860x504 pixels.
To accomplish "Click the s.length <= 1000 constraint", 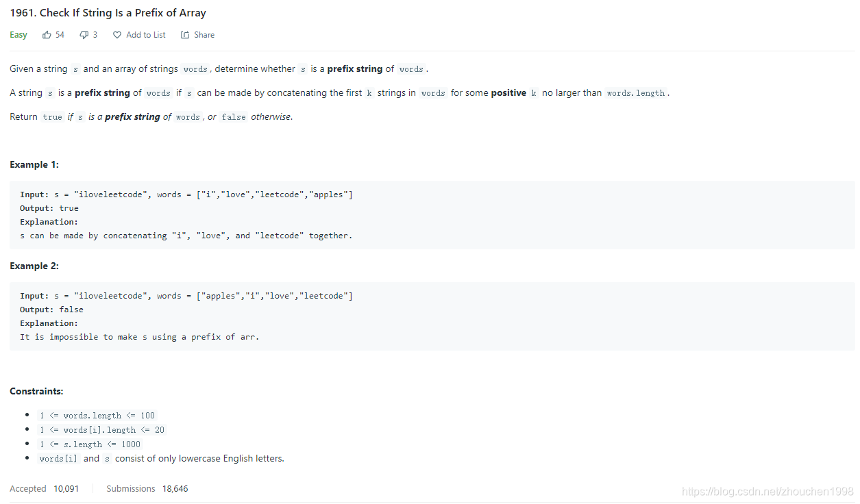I will point(90,444).
